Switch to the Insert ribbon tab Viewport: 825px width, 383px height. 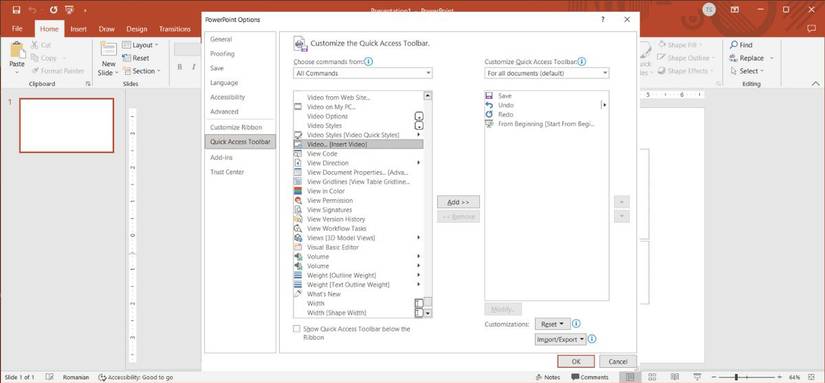pos(78,29)
